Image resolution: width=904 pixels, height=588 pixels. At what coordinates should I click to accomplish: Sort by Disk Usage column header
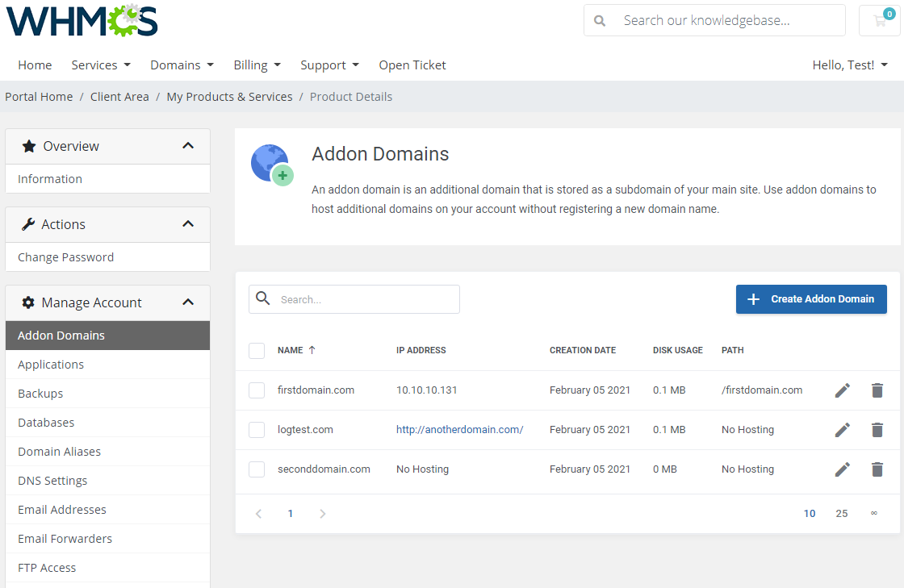click(677, 350)
